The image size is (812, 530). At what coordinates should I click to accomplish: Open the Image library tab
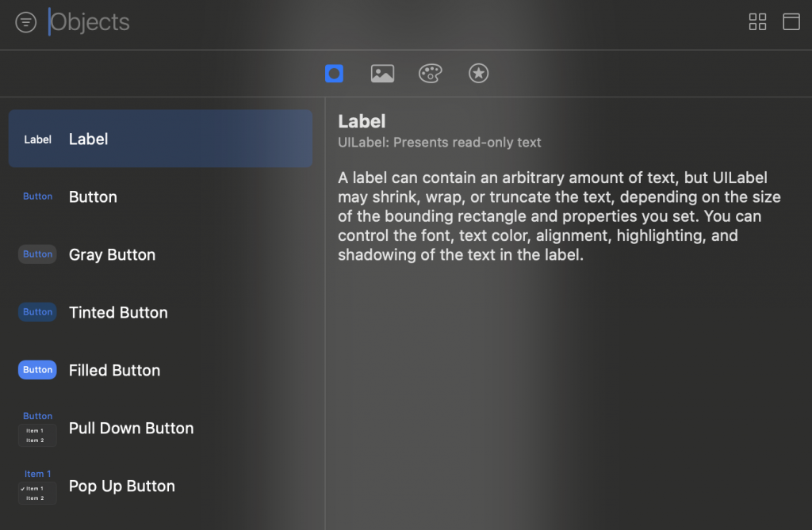382,74
